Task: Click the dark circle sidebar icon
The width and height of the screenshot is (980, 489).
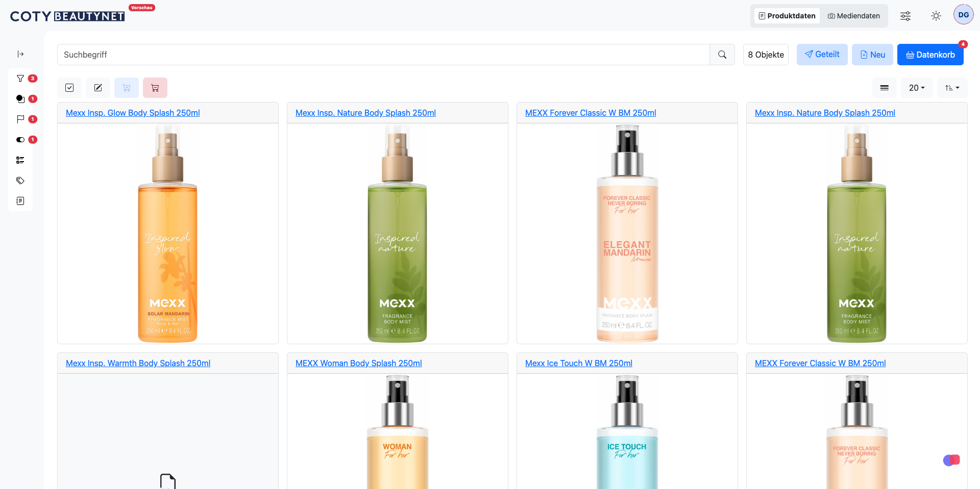Action: [20, 99]
